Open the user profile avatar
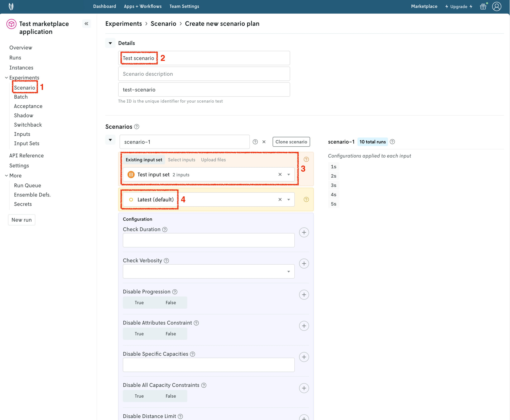The image size is (510, 420). point(496,6)
